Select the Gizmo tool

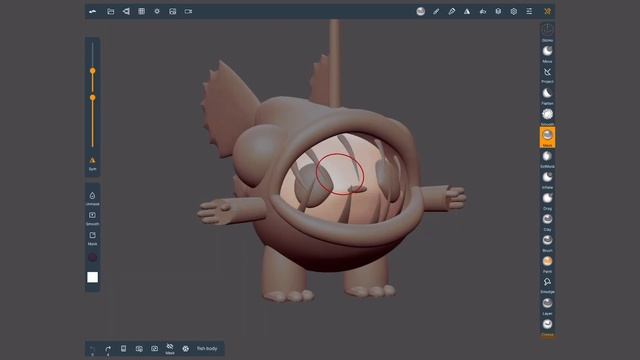pos(547,32)
